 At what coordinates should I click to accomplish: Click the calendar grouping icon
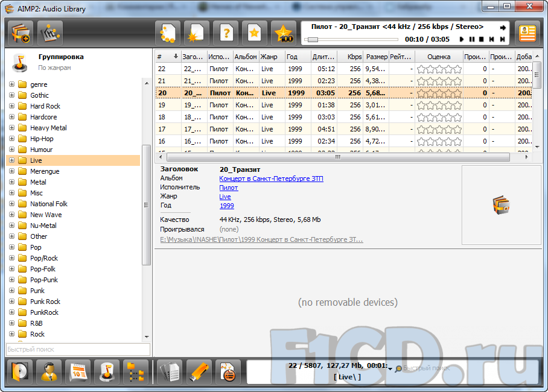78,371
